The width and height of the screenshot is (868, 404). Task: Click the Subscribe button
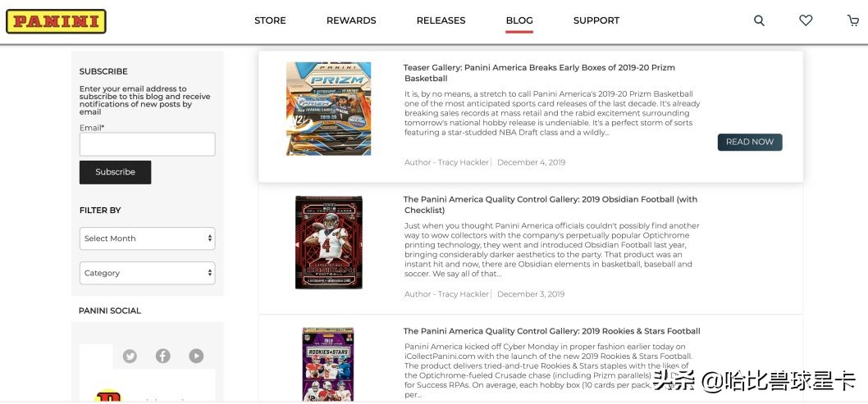coord(115,172)
